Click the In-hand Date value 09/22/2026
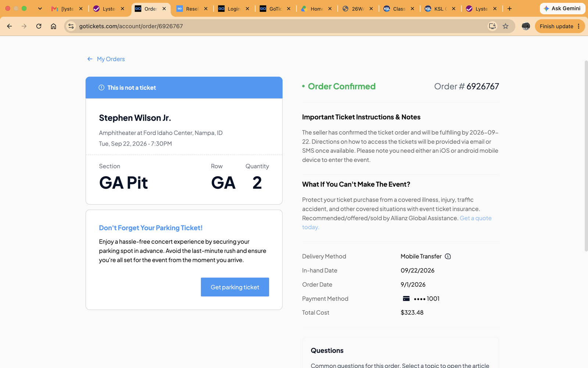This screenshot has height=368, width=588. tap(417, 270)
